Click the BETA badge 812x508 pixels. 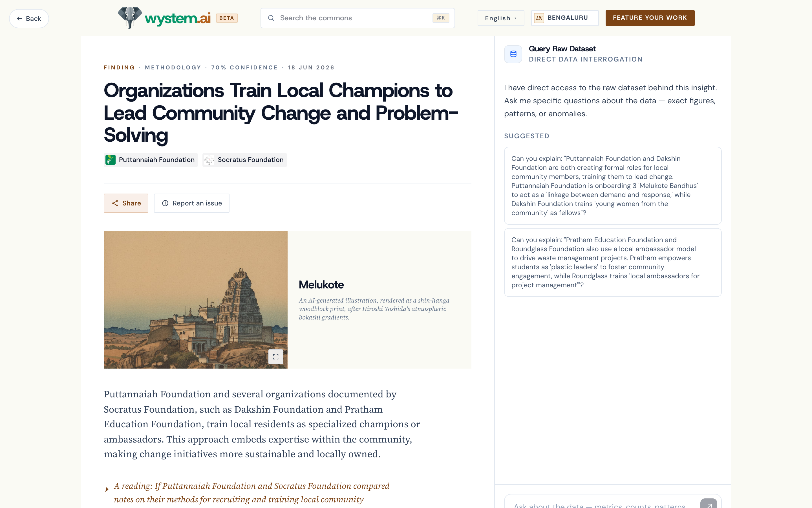(226, 18)
